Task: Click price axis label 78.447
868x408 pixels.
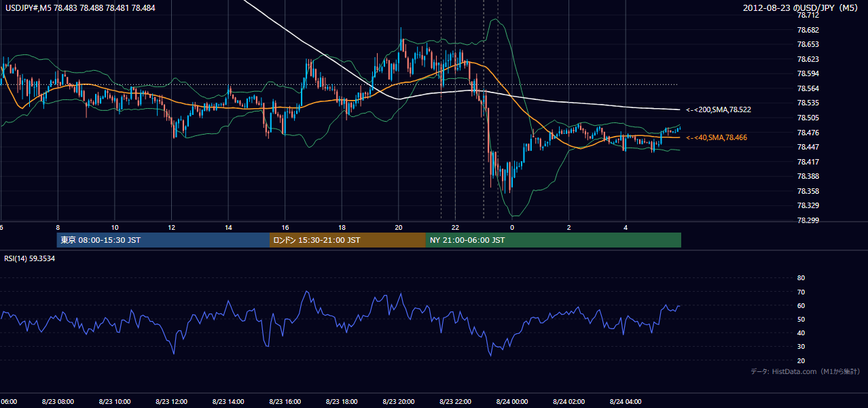Action: coord(808,147)
